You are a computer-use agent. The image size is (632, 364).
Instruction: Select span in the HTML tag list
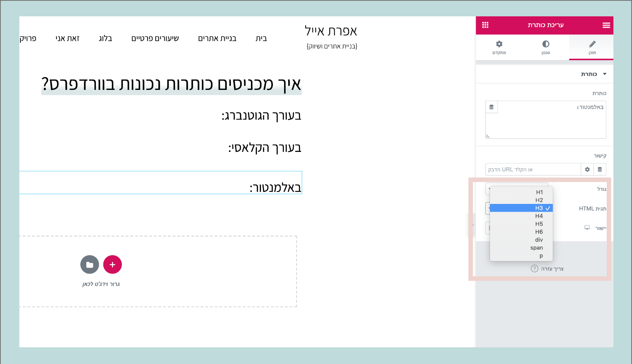tap(522, 248)
